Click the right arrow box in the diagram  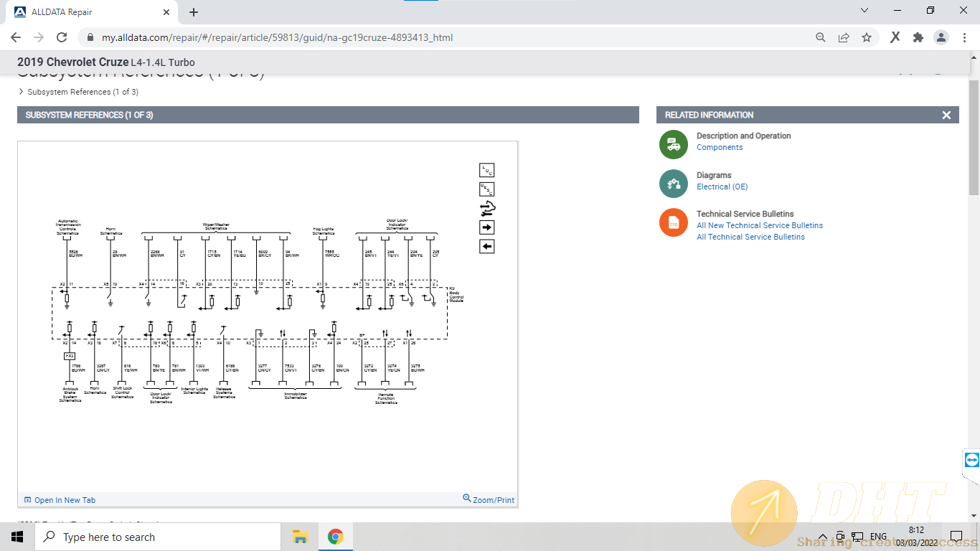(487, 227)
